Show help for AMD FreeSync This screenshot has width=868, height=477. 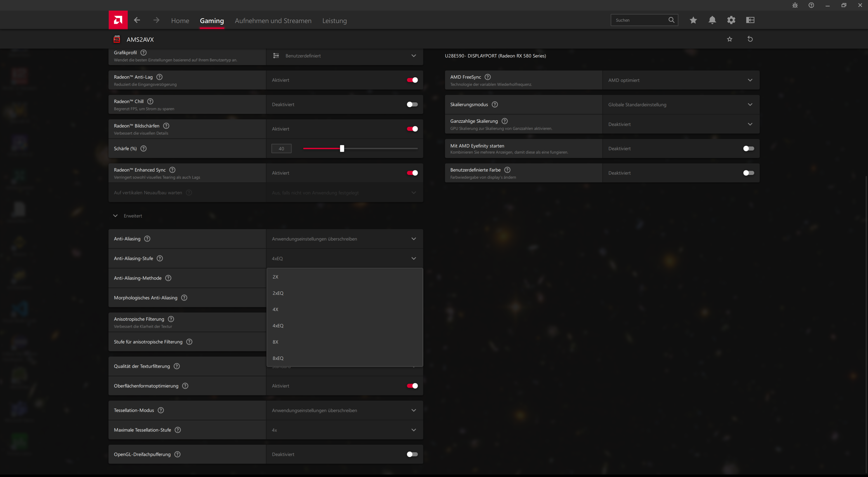pos(488,77)
